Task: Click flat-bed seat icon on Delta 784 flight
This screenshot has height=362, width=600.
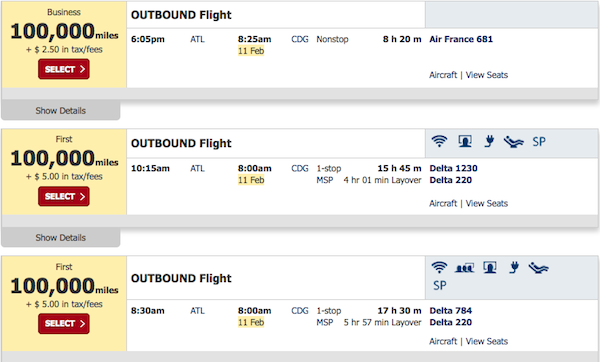Action: (x=538, y=267)
